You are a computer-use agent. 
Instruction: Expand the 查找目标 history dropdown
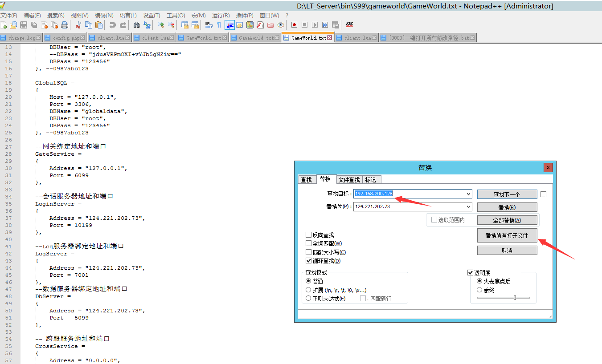pyautogui.click(x=468, y=194)
